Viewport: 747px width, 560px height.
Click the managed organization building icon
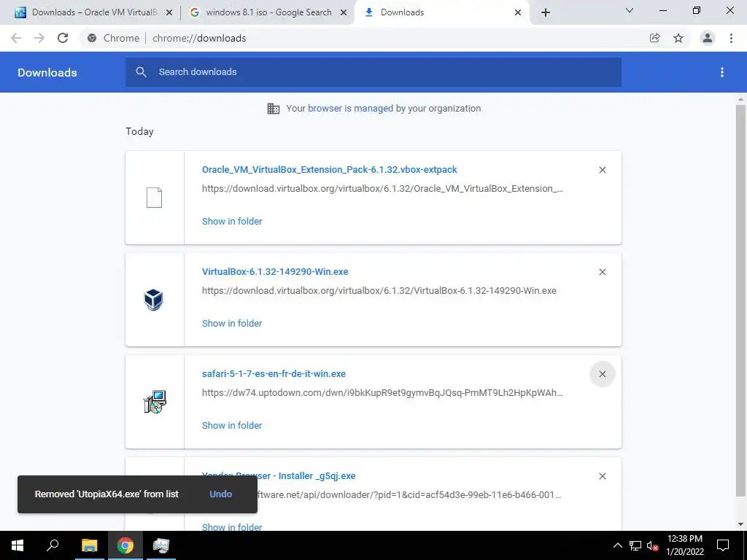[274, 109]
